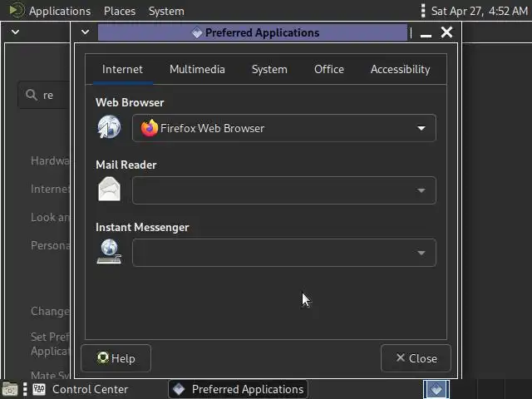Click the Help button
532x399 pixels.
116,358
